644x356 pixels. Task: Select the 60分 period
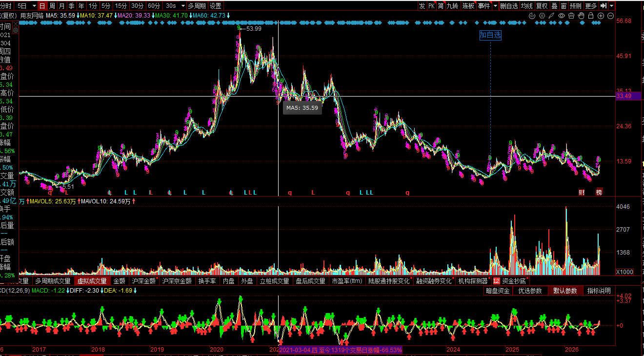pyautogui.click(x=154, y=6)
